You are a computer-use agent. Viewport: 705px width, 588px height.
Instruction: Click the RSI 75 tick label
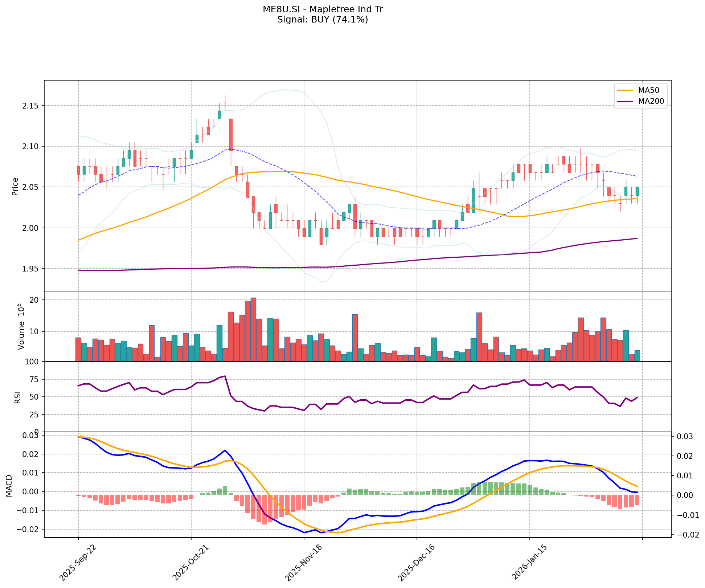coord(34,380)
